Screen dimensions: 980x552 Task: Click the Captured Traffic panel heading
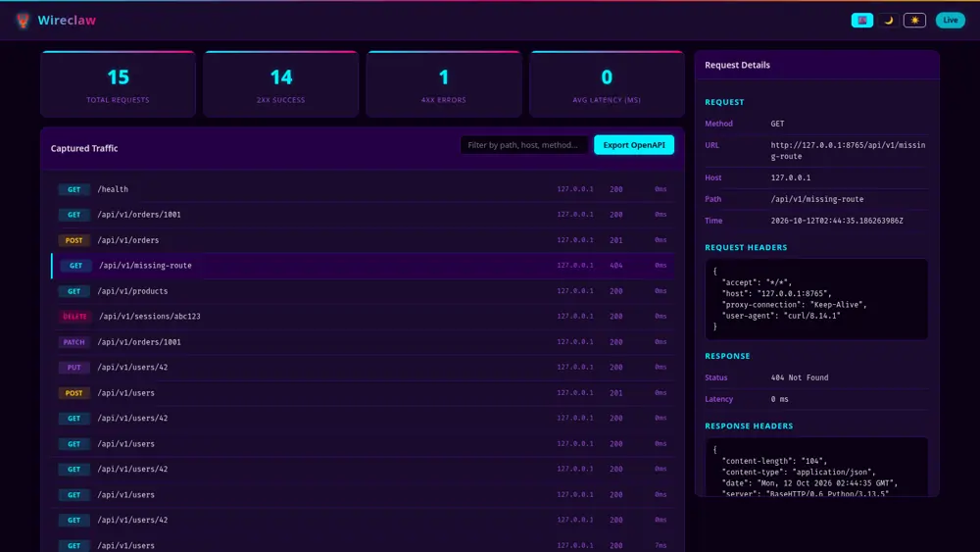point(84,148)
